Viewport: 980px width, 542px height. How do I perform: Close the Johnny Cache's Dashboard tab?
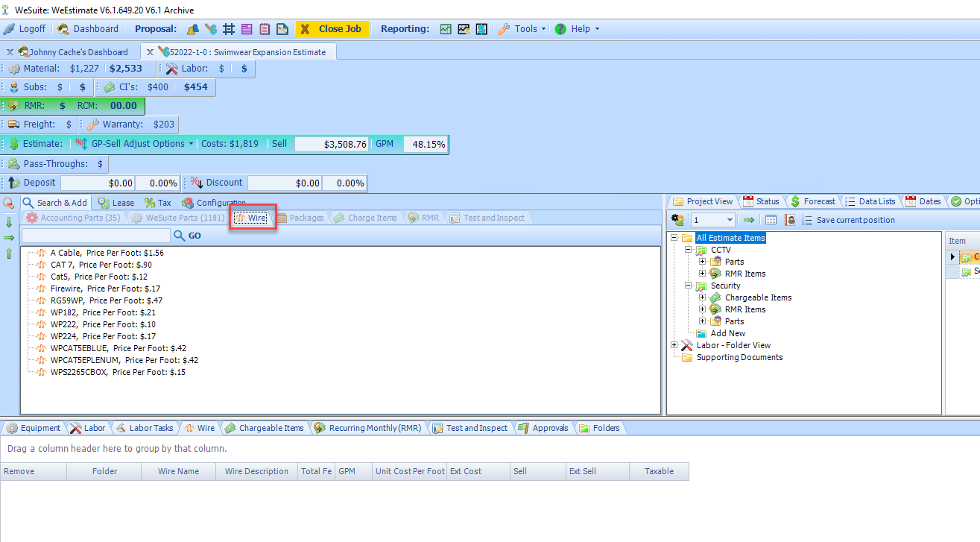[x=10, y=52]
